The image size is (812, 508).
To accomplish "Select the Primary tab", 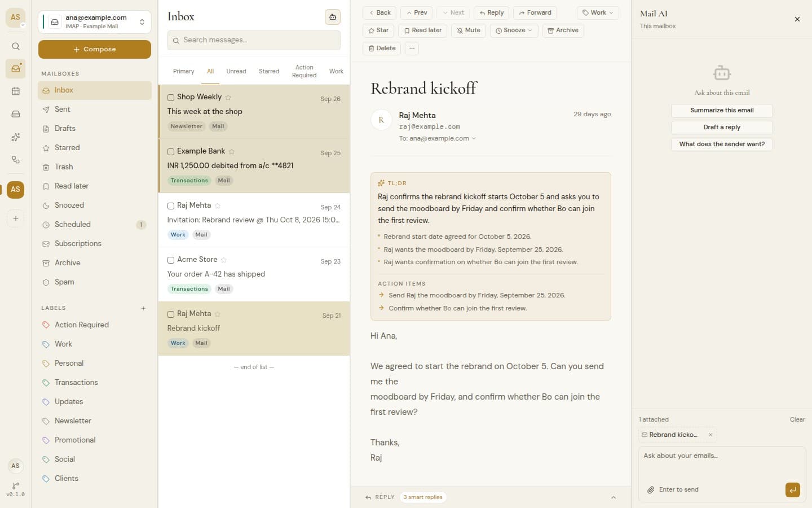I will coord(183,72).
